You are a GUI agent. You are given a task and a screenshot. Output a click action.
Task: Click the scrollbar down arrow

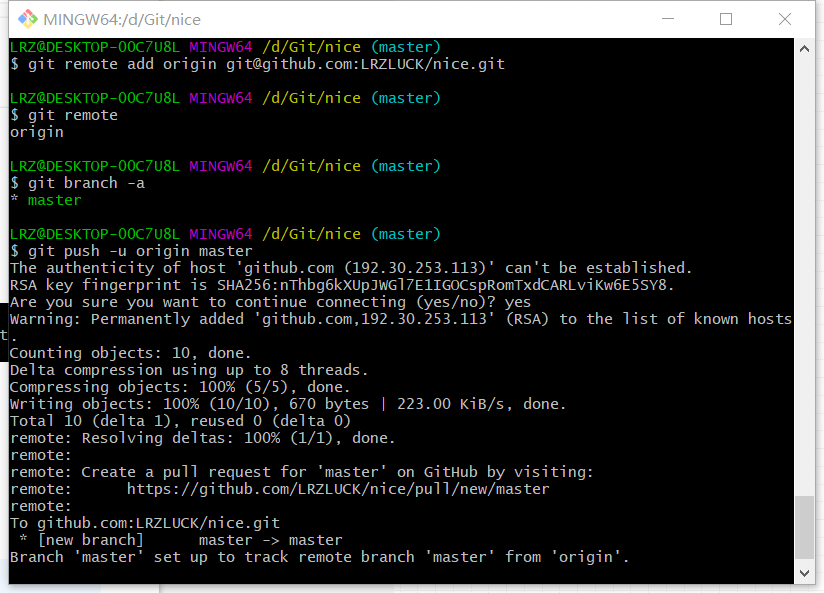804,573
